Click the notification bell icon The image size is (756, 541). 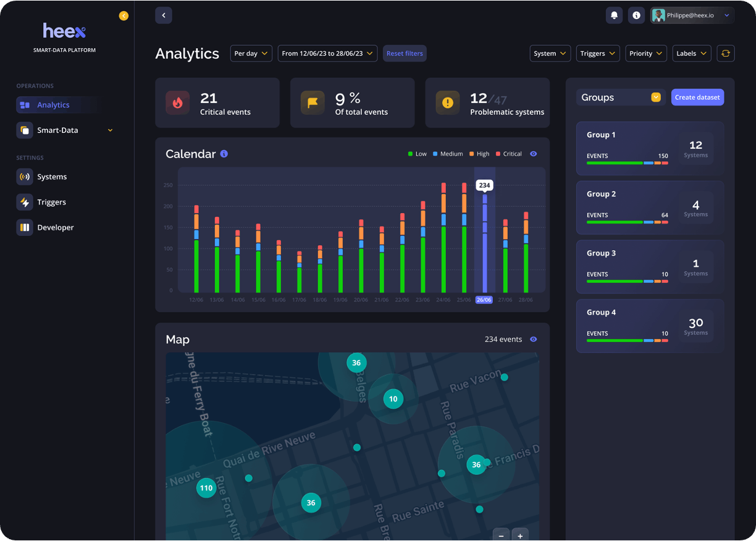tap(614, 15)
